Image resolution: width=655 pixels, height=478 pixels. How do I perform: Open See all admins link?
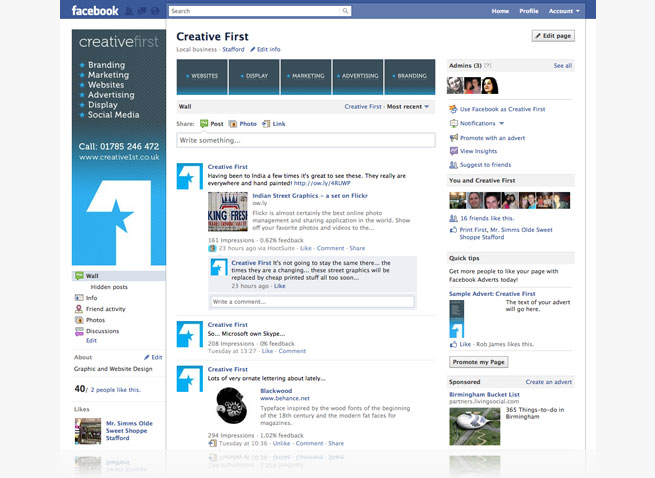click(563, 66)
